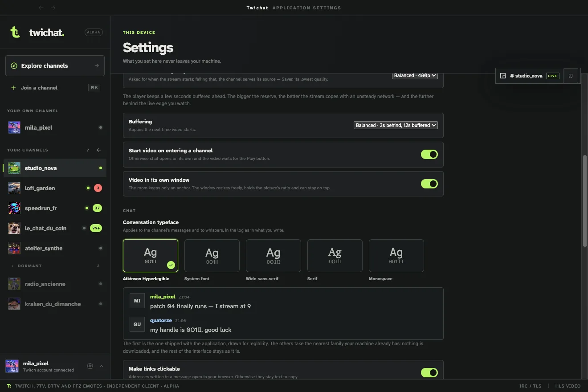
Task: Choose the Monospace typeface card
Action: tap(396, 256)
